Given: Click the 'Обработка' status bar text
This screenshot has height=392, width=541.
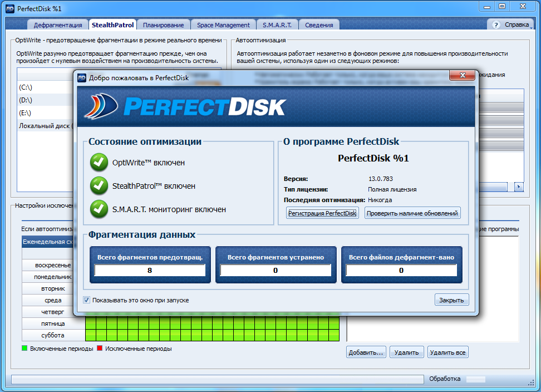Looking at the screenshot, I should pyautogui.click(x=445, y=379).
